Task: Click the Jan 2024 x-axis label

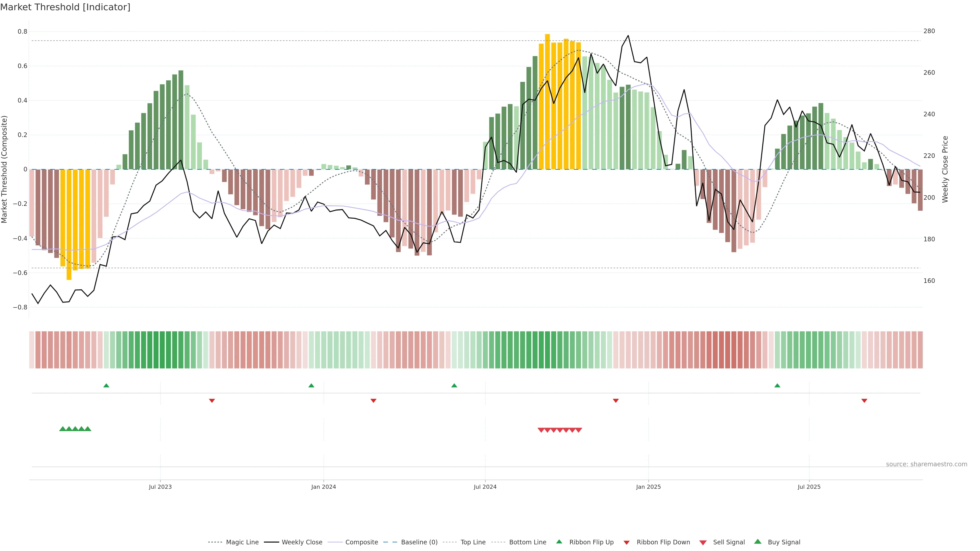Action: point(323,487)
